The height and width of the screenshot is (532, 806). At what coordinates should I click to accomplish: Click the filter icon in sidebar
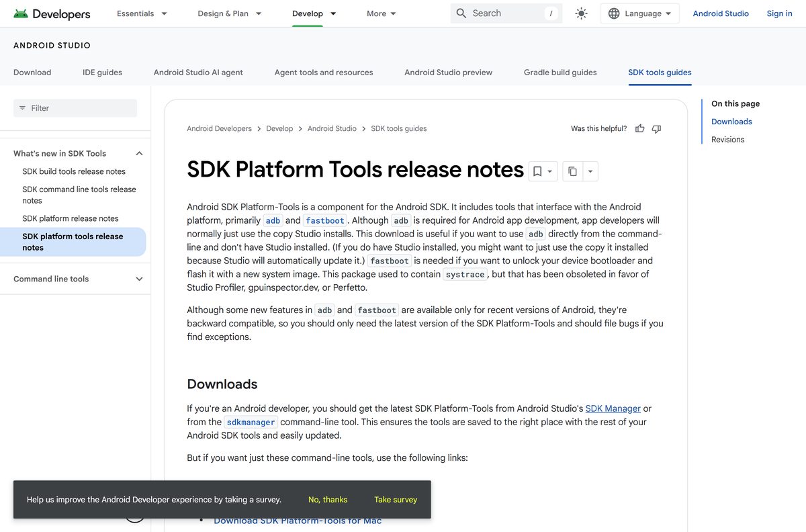(x=22, y=108)
